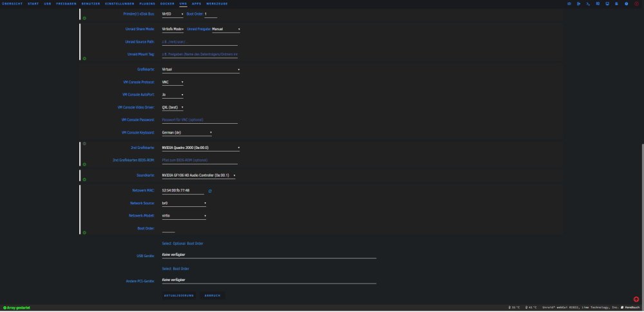
Task: Focus the Unraid Source Path field
Action: 200,42
